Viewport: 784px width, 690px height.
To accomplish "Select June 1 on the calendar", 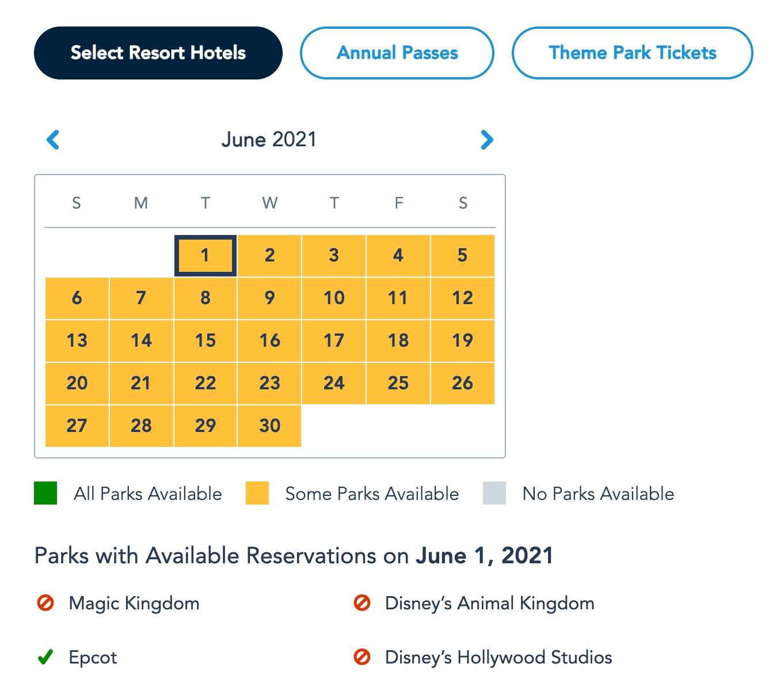I will [x=205, y=256].
